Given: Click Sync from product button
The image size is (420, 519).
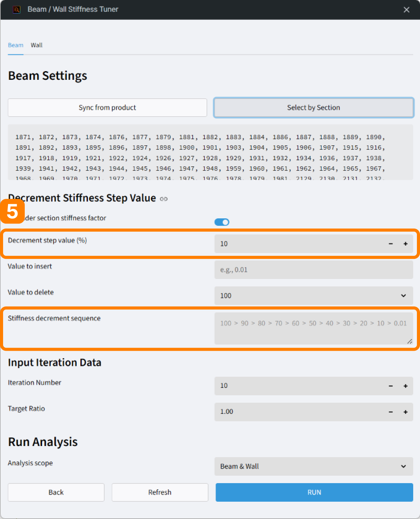Looking at the screenshot, I should click(x=107, y=108).
